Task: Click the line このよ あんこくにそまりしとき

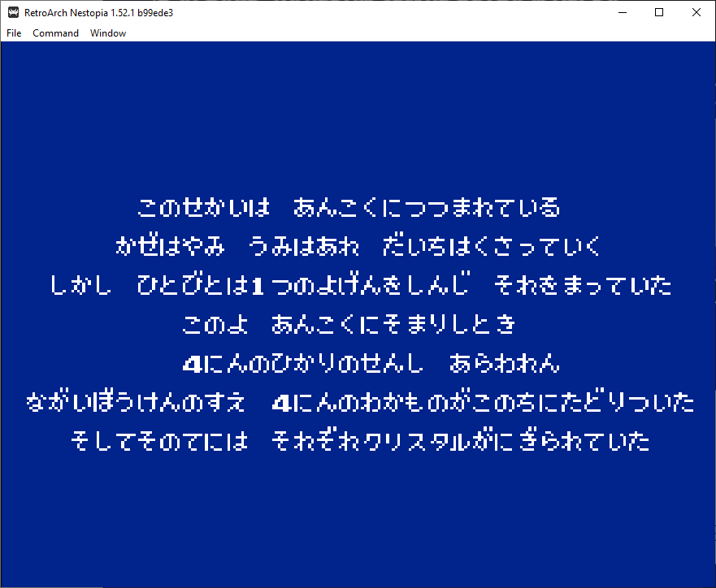Action: click(x=349, y=324)
